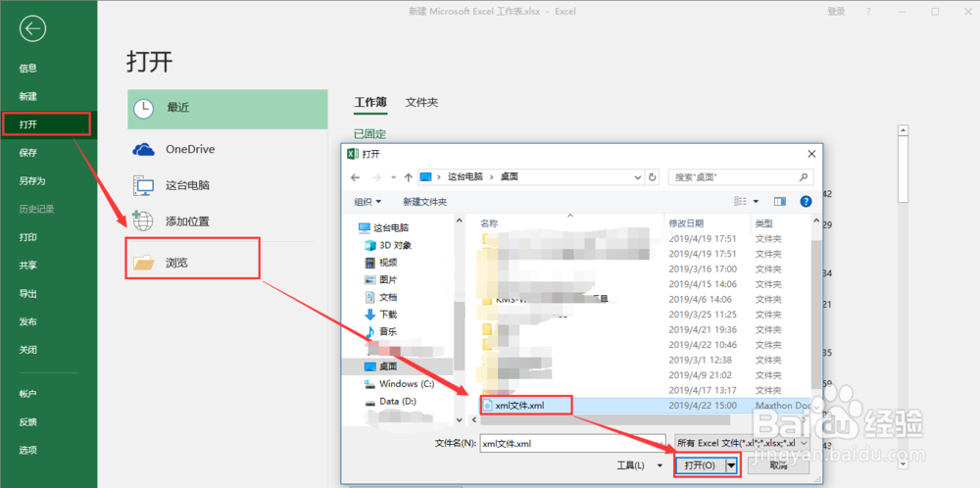Select 导出 in the sidebar
This screenshot has width=980, height=488.
click(28, 293)
